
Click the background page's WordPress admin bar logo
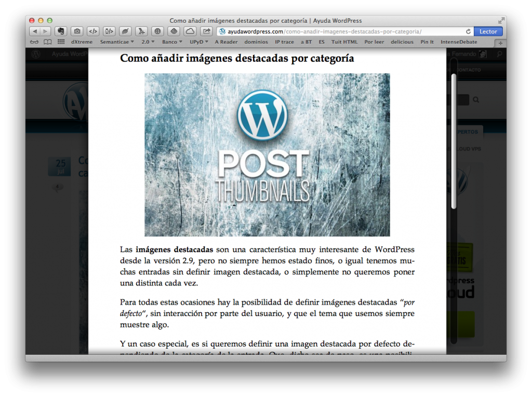[x=36, y=54]
